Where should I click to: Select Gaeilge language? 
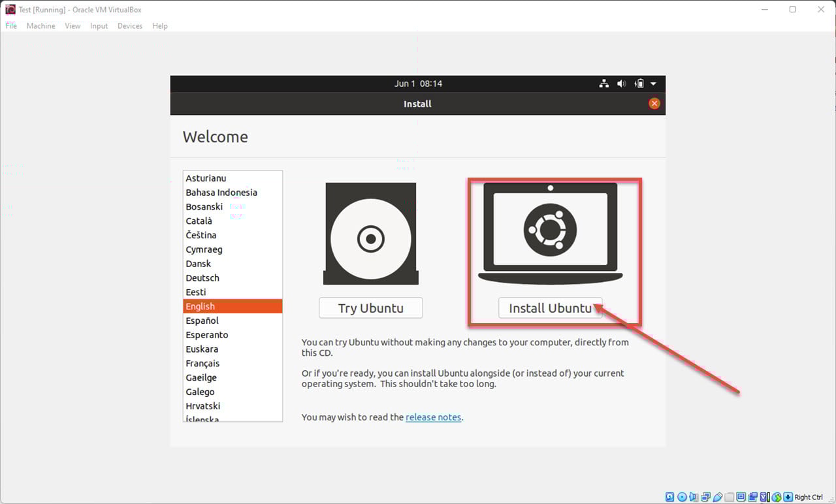[233, 377]
